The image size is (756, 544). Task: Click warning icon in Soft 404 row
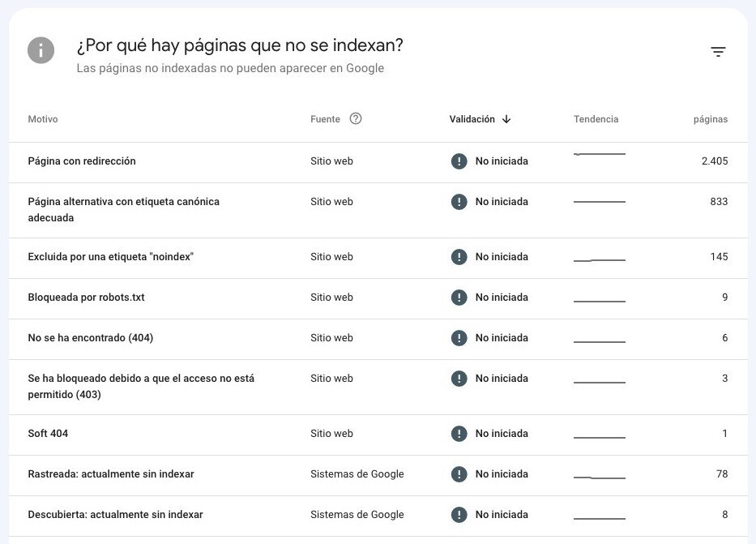(459, 434)
